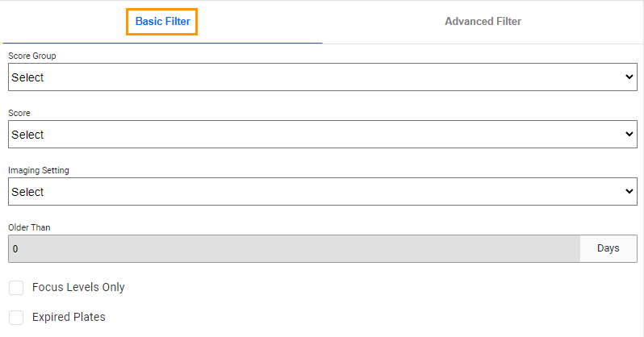
Task: Click the "Select" placeholder in Score Group
Action: click(27, 78)
